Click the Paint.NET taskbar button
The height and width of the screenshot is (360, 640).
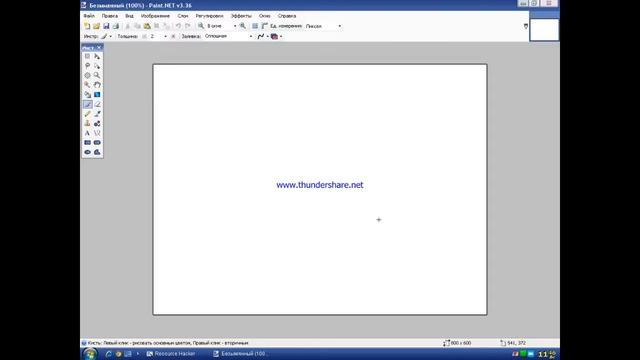241,354
